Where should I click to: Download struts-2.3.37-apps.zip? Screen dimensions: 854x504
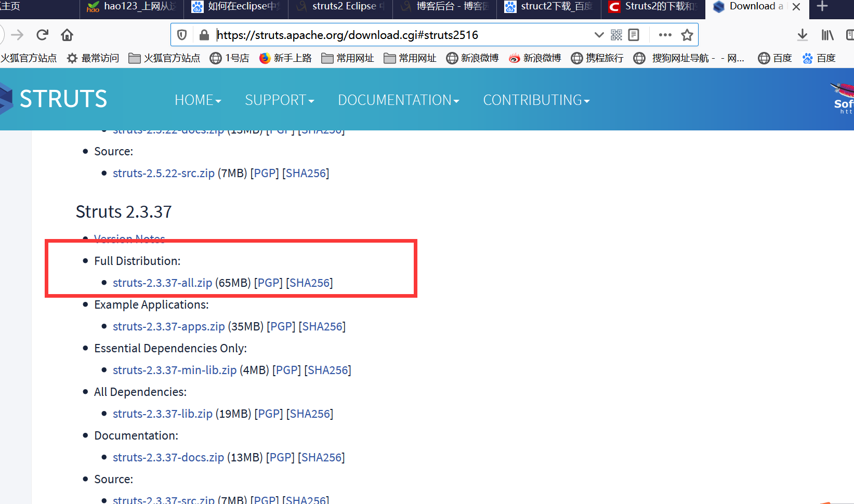[169, 326]
